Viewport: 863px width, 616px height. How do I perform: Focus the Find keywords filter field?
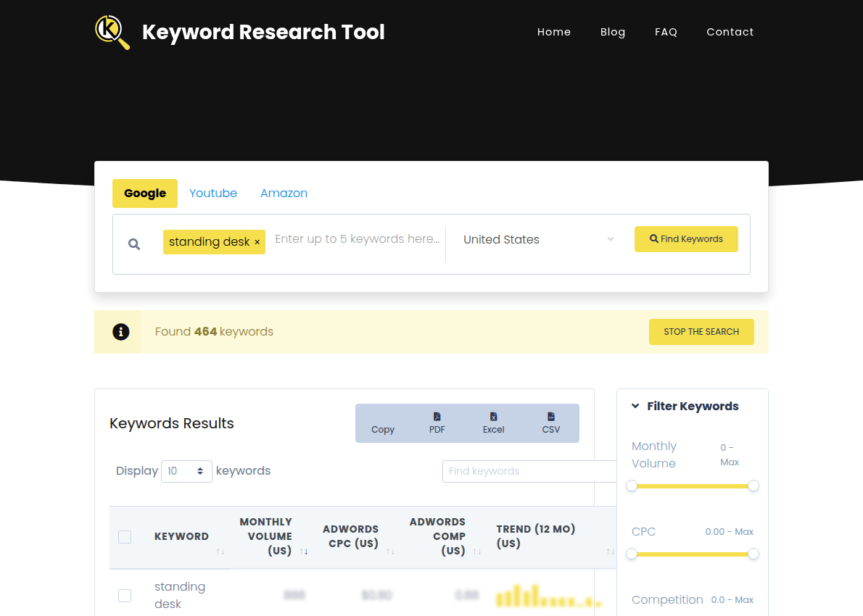click(529, 471)
